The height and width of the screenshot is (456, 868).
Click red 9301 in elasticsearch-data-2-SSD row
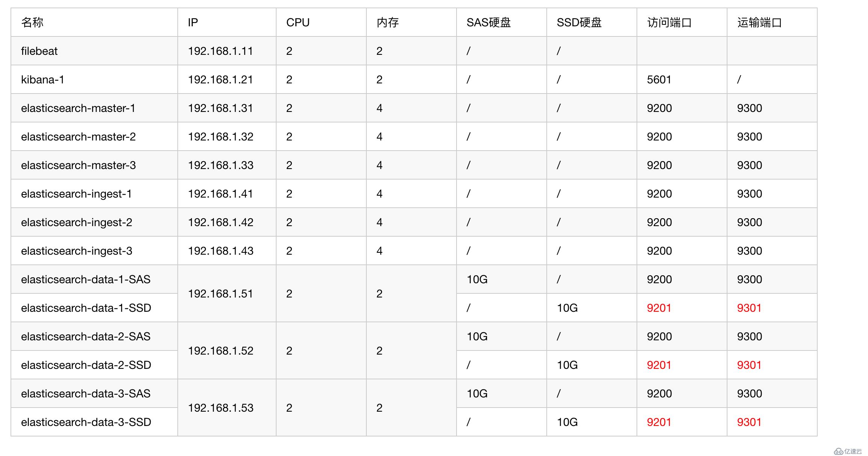coord(749,365)
